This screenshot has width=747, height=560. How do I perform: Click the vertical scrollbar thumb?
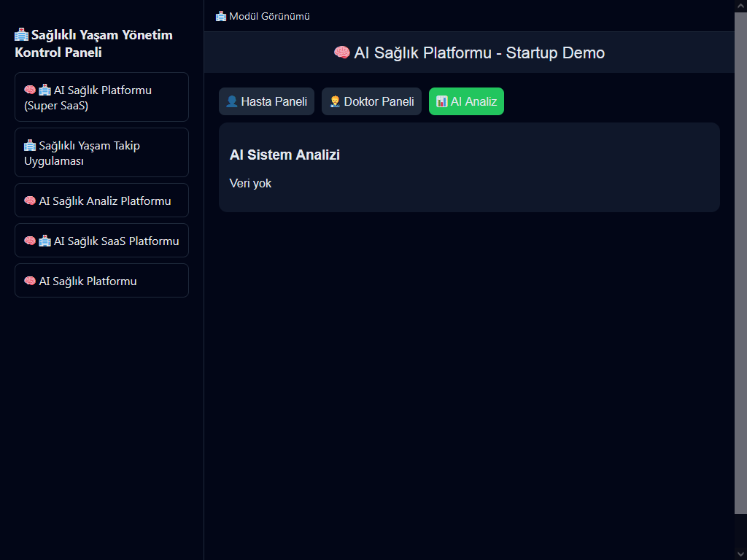pyautogui.click(x=740, y=262)
